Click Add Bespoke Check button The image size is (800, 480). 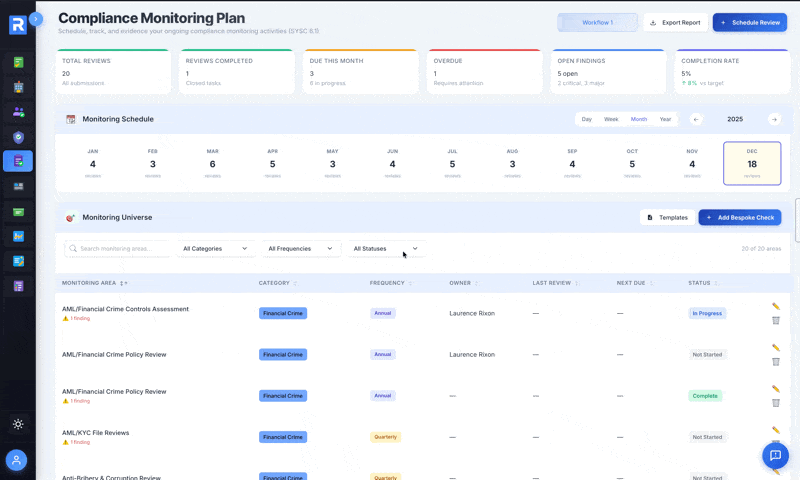(x=740, y=217)
